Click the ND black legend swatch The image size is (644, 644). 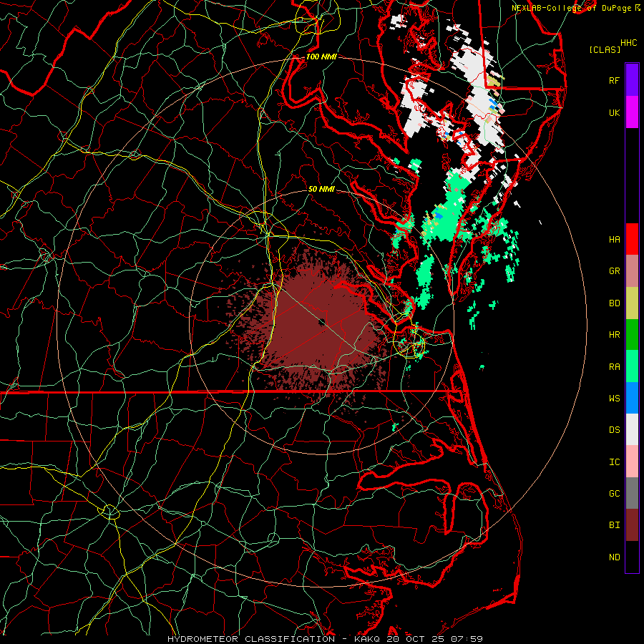(x=632, y=557)
